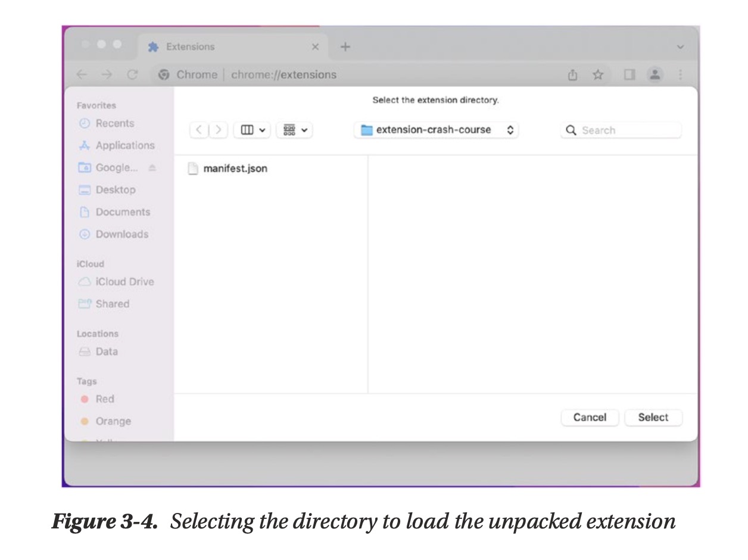This screenshot has height=560, width=748.
Task: Toggle the Chrome side panel icon
Action: pyautogui.click(x=628, y=74)
